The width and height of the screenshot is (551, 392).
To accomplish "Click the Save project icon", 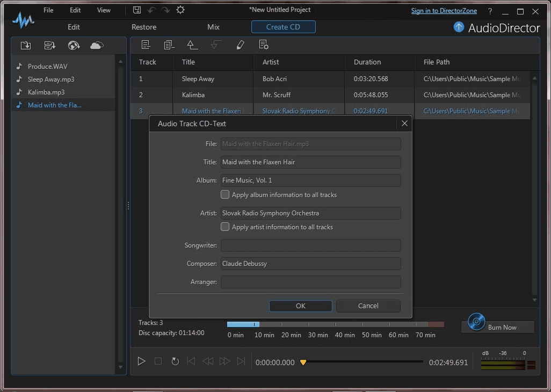I will click(x=137, y=10).
